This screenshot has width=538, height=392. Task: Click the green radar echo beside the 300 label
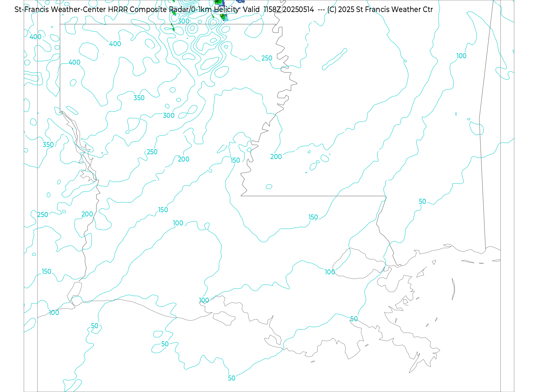click(174, 13)
